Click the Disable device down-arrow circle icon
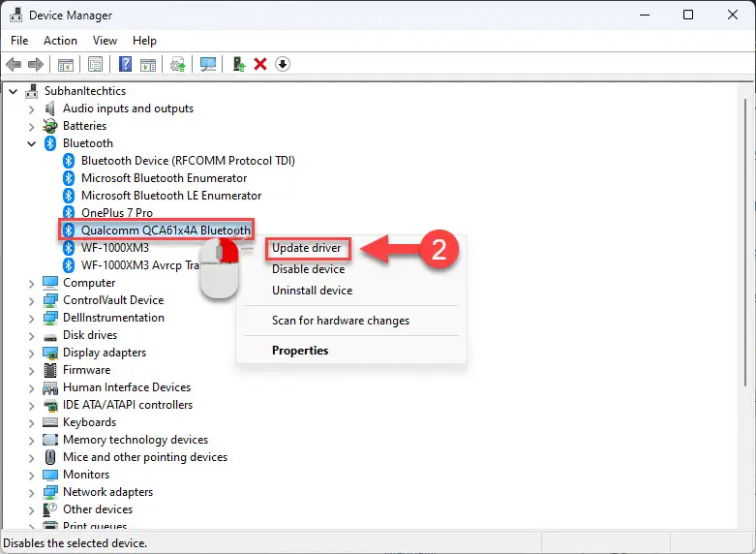Viewport: 756px width, 554px height. [283, 64]
